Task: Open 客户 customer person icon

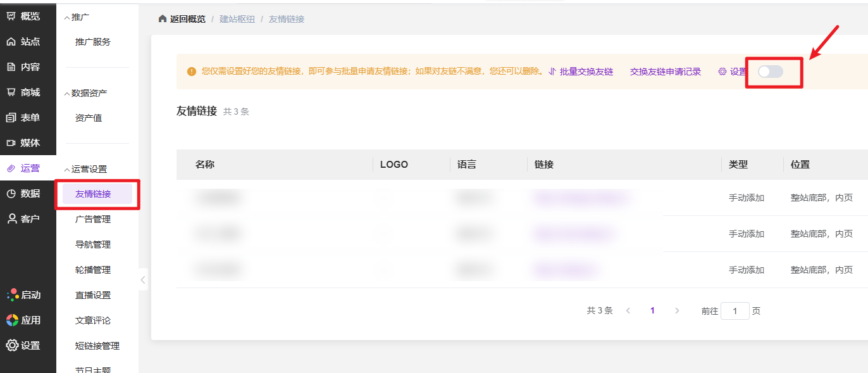Action: [11, 219]
